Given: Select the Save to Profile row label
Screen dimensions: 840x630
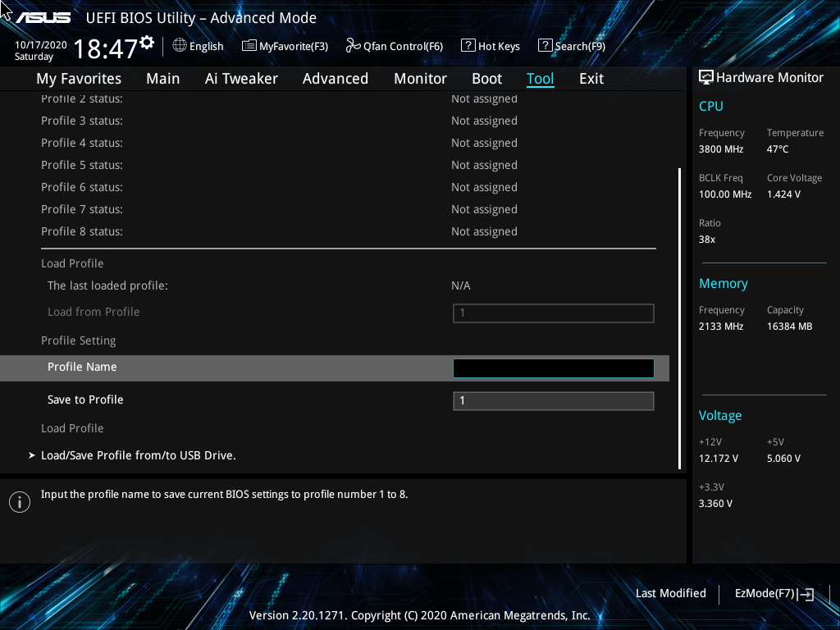Looking at the screenshot, I should click(x=85, y=399).
